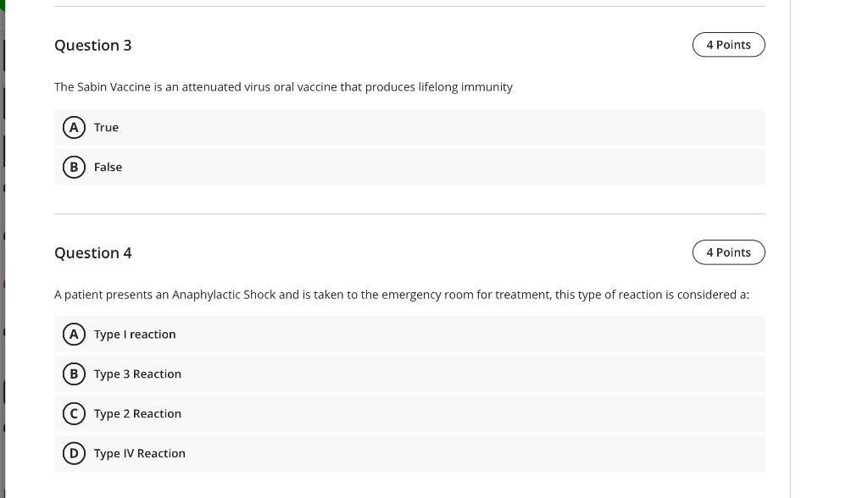Click the 4 Points badge of Question 4
The width and height of the screenshot is (868, 498).
[728, 252]
